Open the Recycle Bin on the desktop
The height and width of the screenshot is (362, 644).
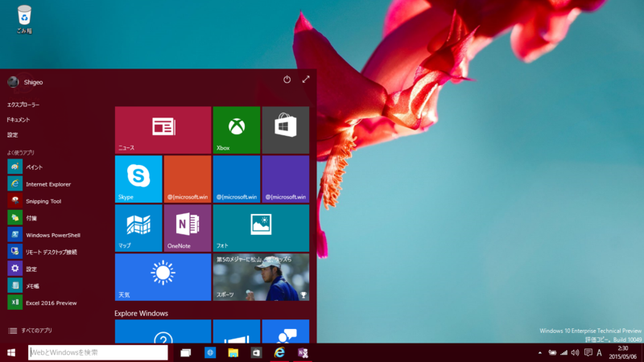point(24,19)
